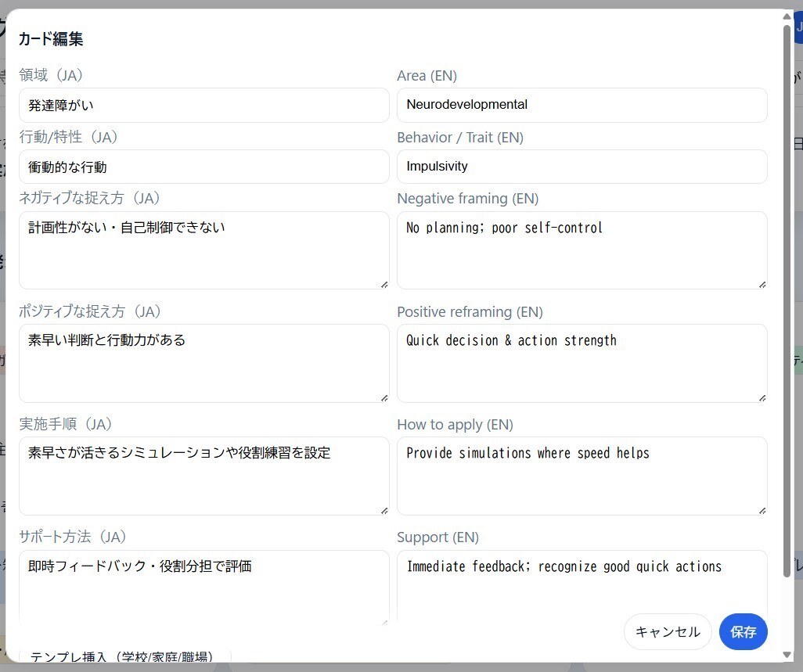Grab resize handle of 実施手順 (JA) textarea
This screenshot has height=672, width=803.
coord(384,510)
